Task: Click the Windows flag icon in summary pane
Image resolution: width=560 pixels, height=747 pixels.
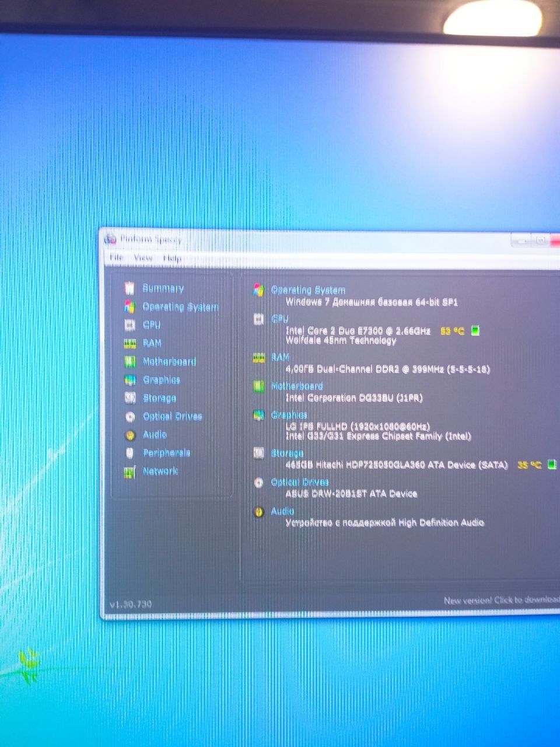Action: pyautogui.click(x=258, y=290)
